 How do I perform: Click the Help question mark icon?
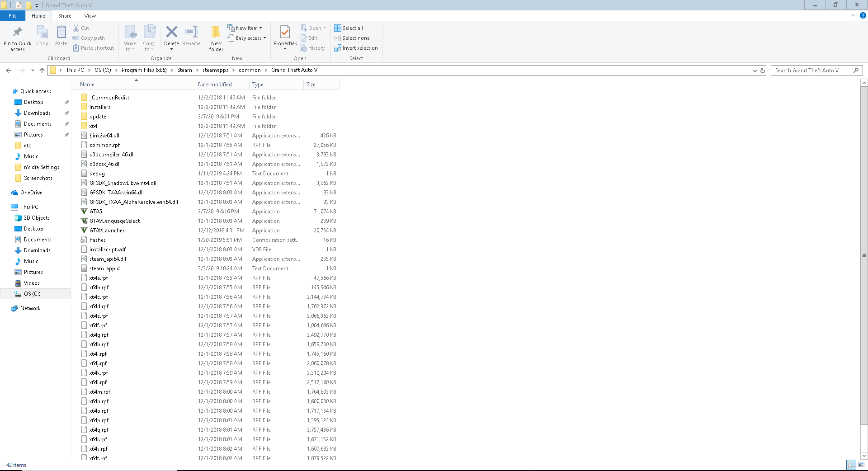863,15
